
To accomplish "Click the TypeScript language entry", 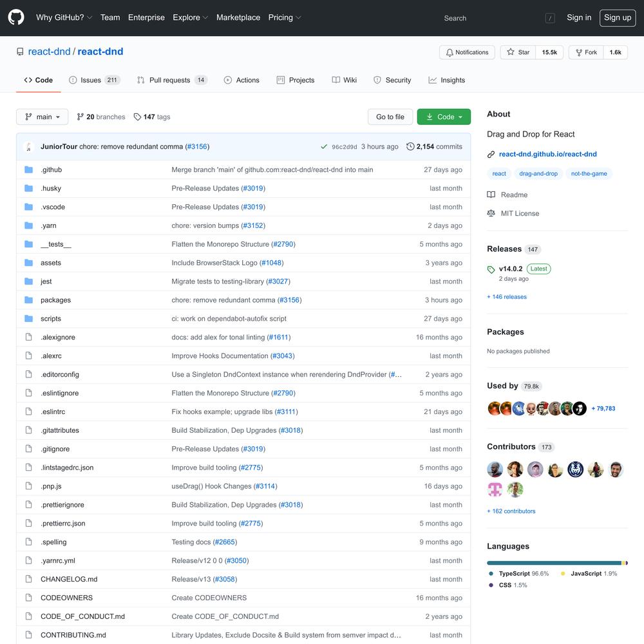I will tap(518, 574).
